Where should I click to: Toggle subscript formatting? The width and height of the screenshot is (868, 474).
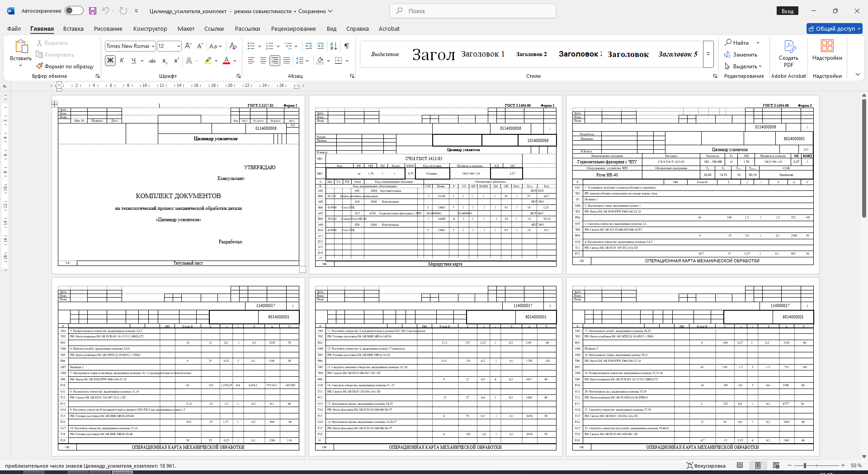[x=165, y=60]
